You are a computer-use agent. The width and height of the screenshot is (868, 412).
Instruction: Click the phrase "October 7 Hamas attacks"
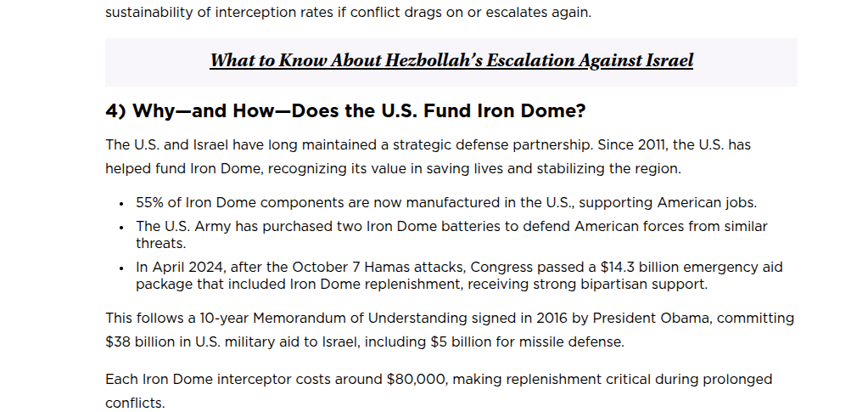378,268
